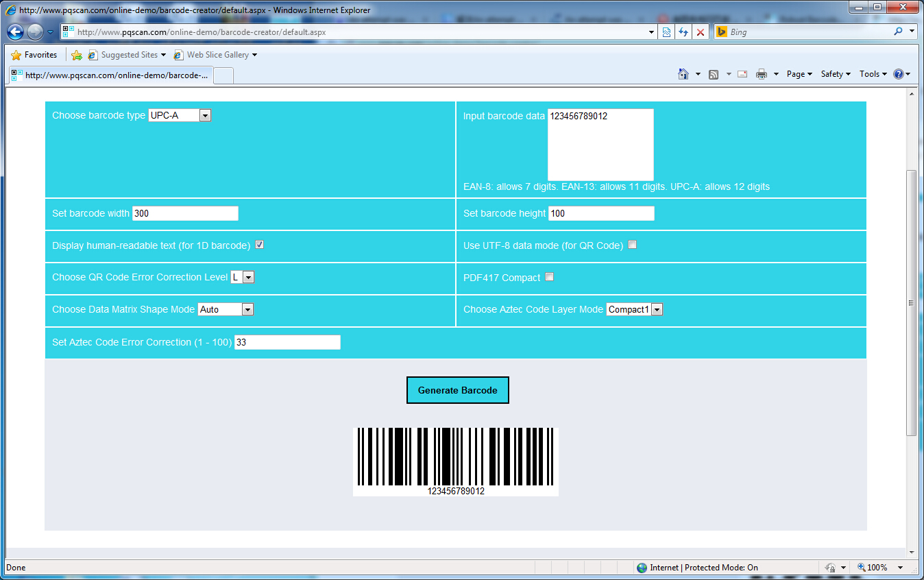Open the recent pages dropdown beside Forward
Screen dimensions: 924x580
click(x=51, y=32)
